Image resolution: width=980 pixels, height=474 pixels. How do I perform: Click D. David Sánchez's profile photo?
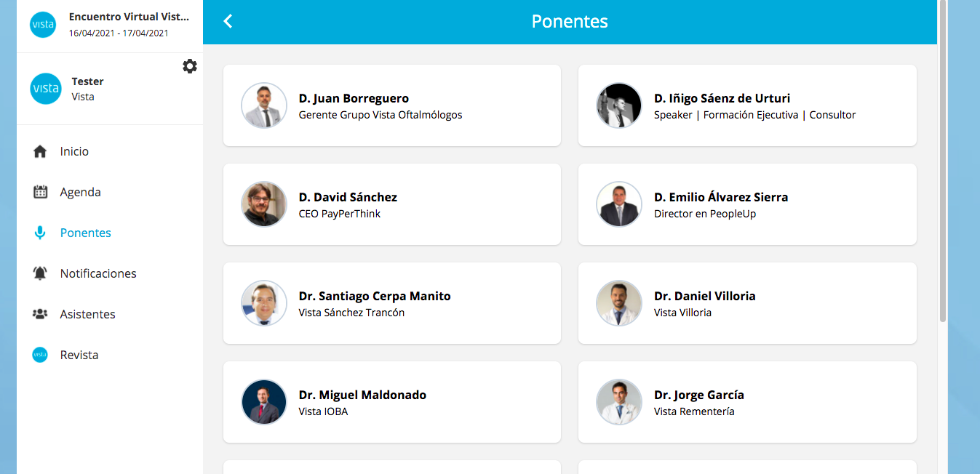[x=264, y=204]
